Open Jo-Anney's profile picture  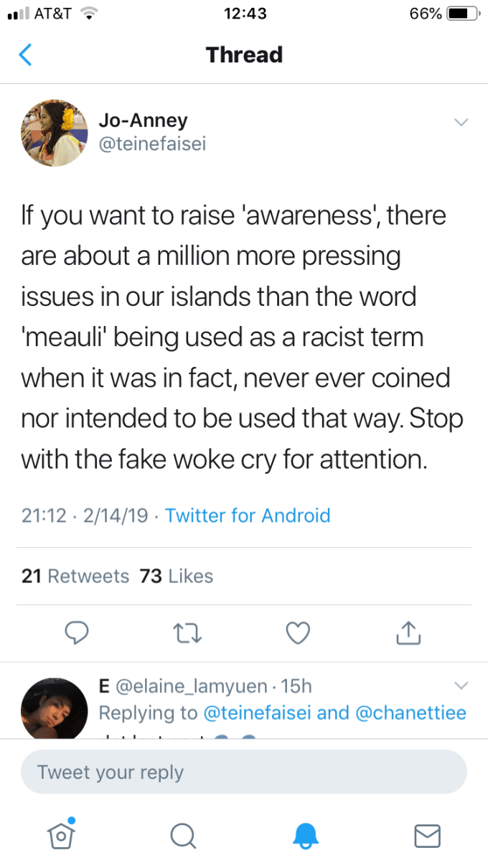(55, 133)
